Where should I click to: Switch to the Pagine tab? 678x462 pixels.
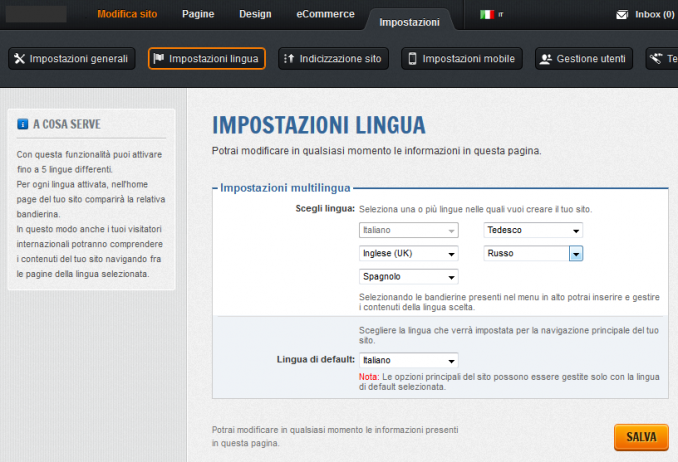click(197, 14)
